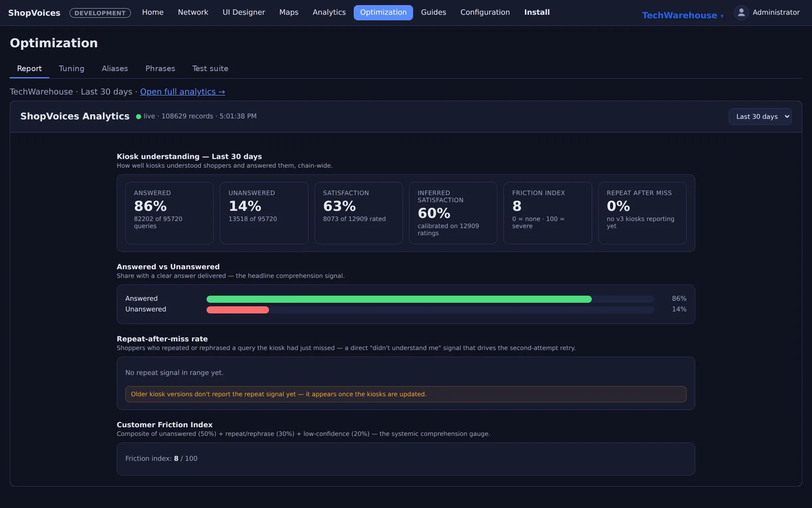
Task: Open the TechWarehouse store switcher dropdown
Action: click(683, 15)
